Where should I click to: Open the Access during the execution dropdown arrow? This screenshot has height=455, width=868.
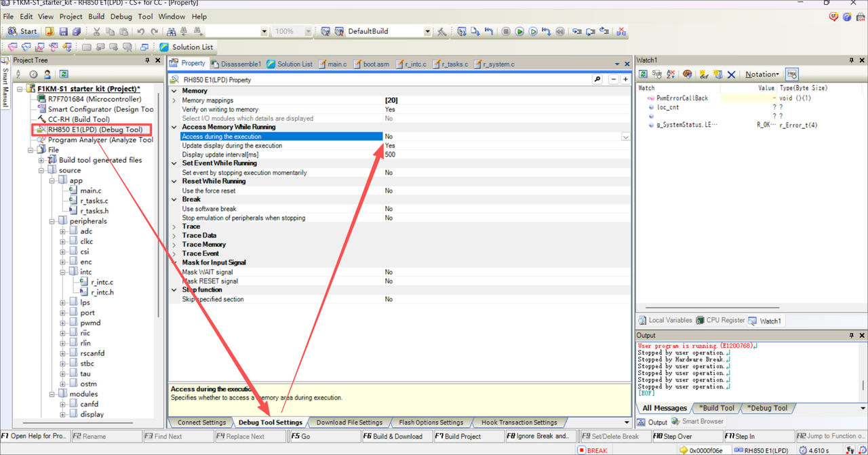[625, 136]
